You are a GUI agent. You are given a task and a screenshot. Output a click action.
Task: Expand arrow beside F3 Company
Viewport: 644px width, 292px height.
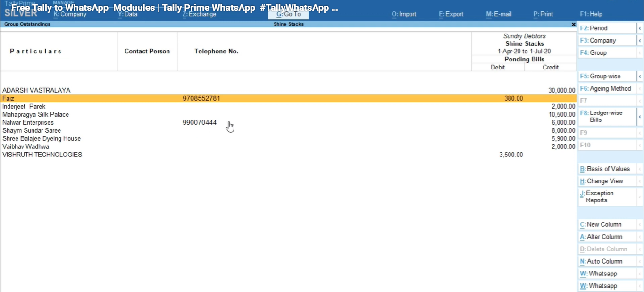click(640, 41)
